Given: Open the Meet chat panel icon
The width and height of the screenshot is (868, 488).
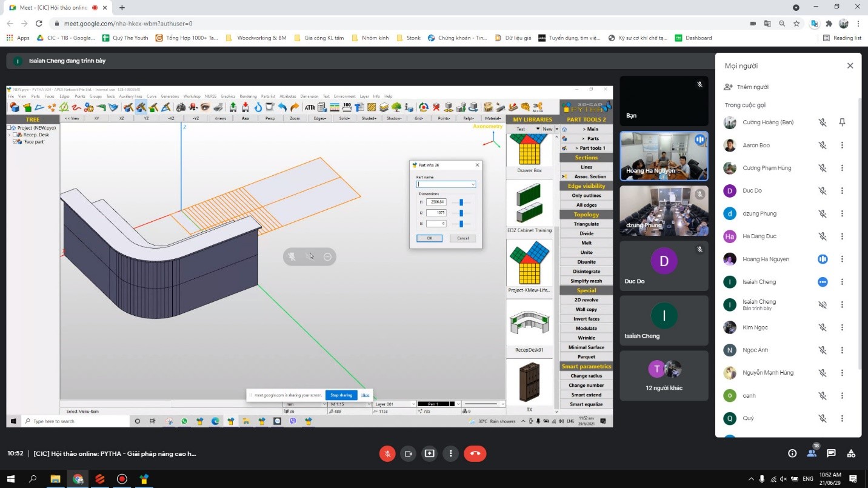Looking at the screenshot, I should coord(831,453).
